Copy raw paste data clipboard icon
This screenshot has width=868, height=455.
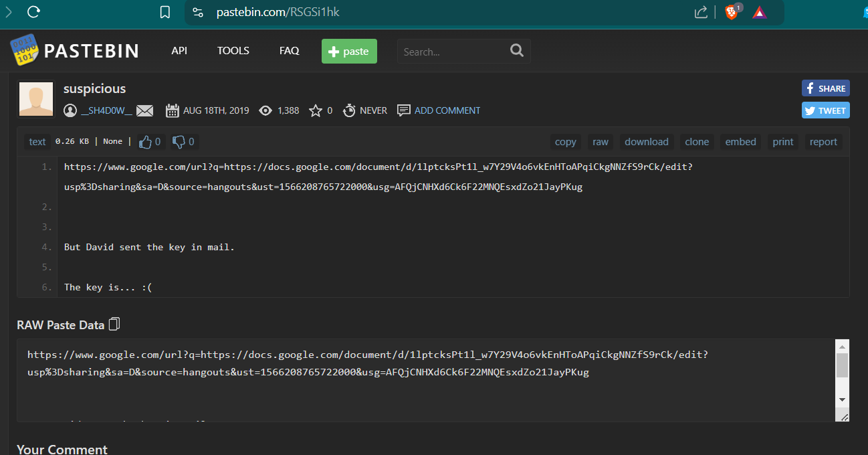(x=114, y=325)
